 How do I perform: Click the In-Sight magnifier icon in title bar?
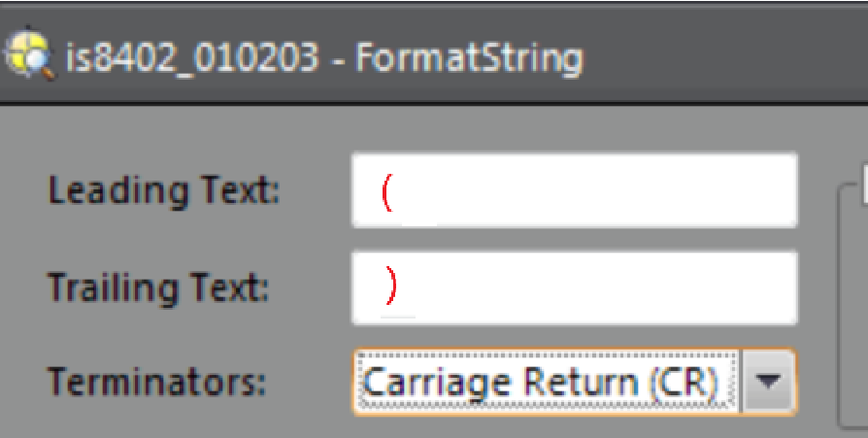pos(29,54)
